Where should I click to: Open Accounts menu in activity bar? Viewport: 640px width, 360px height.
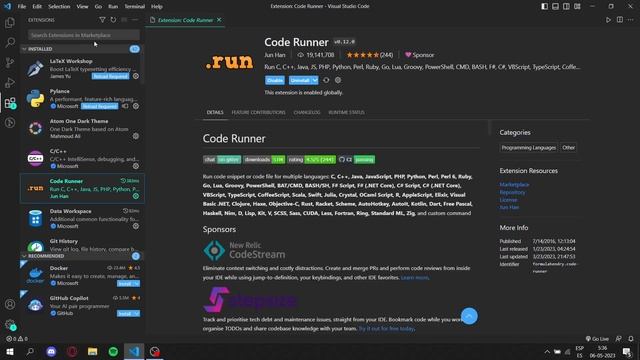pyautogui.click(x=10, y=304)
